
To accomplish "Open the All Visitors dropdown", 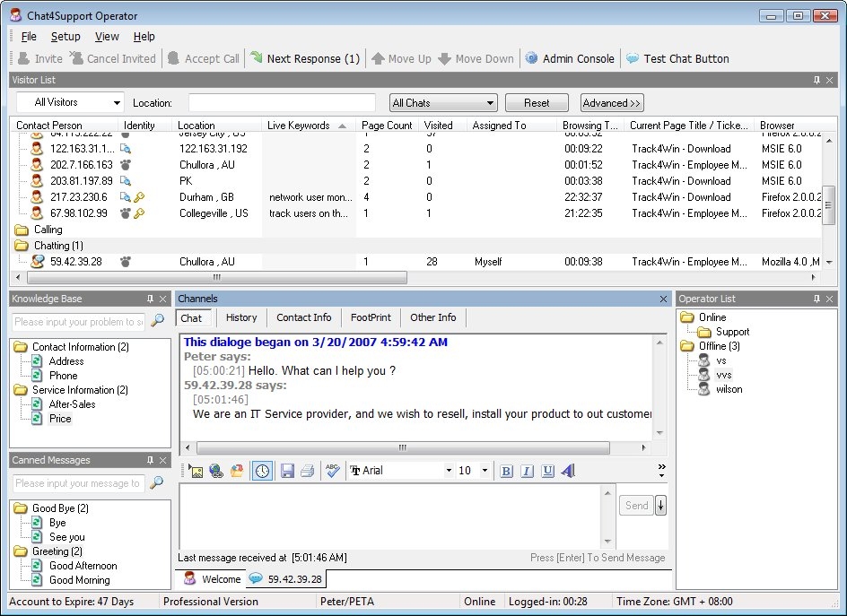I will pyautogui.click(x=70, y=103).
